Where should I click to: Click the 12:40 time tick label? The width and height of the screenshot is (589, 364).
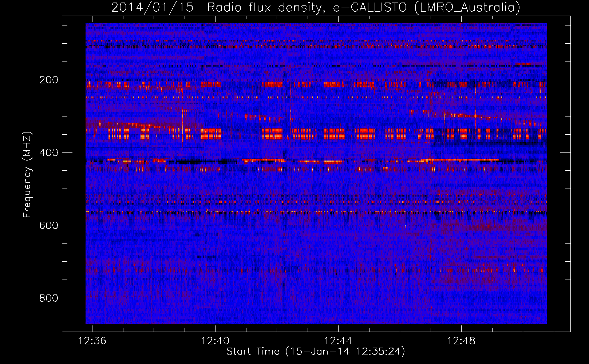tap(215, 341)
